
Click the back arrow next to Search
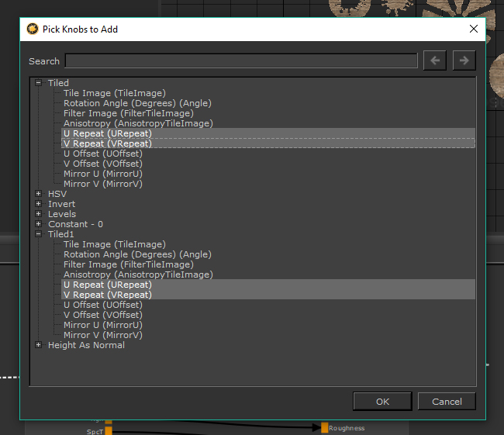(434, 60)
